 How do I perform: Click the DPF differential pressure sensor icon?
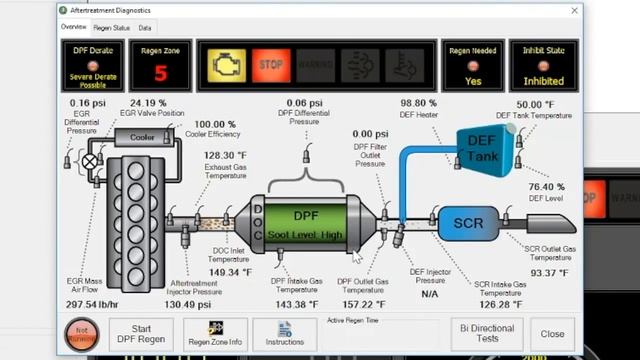pos(307,154)
